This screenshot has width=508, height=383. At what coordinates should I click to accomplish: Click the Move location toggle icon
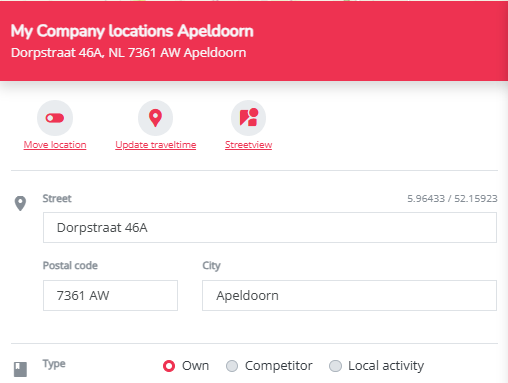click(55, 118)
